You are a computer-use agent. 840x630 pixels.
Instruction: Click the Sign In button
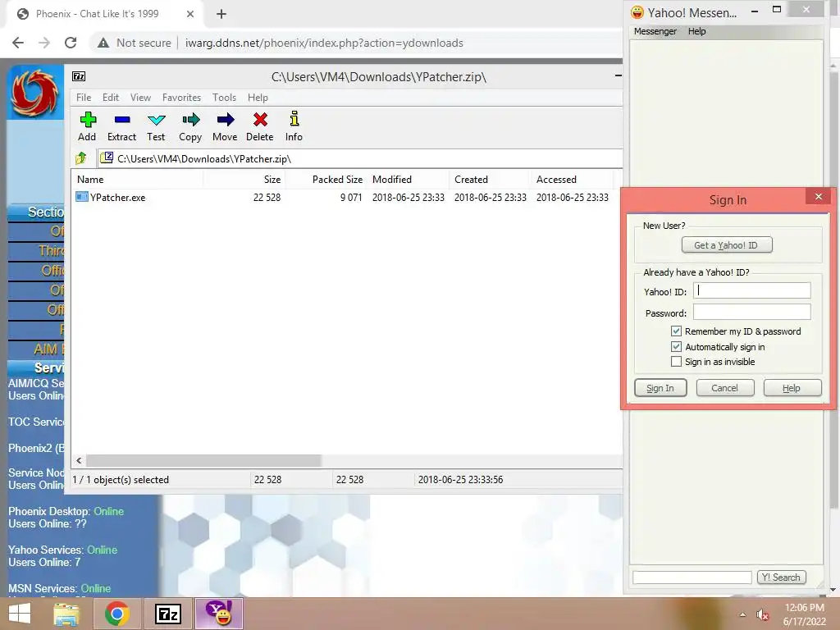(x=660, y=388)
